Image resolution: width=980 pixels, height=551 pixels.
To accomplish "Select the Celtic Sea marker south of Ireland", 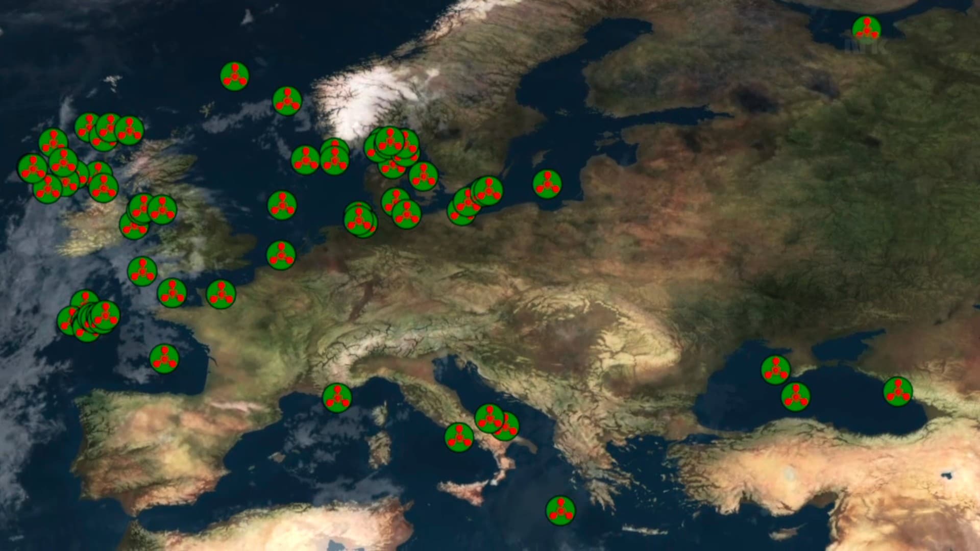I will (142, 271).
